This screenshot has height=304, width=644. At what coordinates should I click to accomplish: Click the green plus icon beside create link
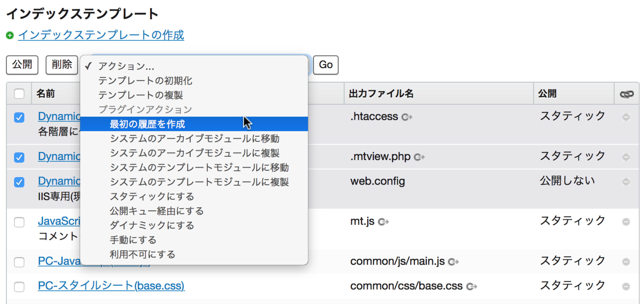10,35
